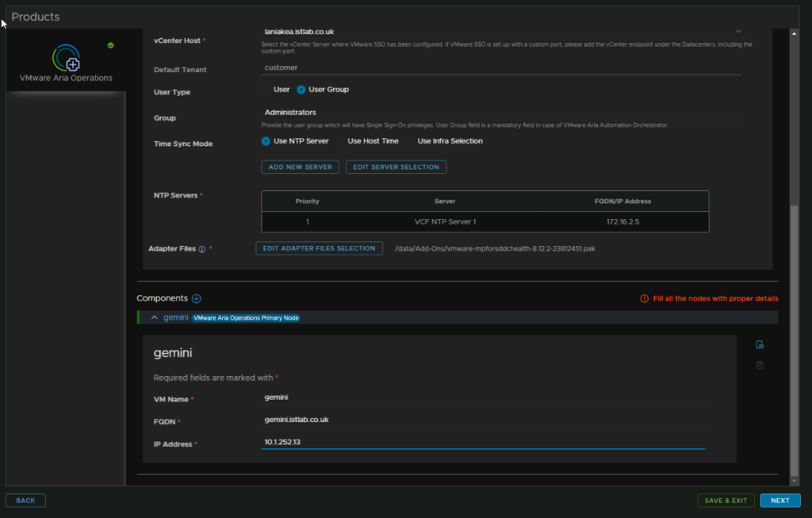Select the VMware Aria Operations product icon
Viewport: 812px width, 518px height.
click(x=66, y=58)
